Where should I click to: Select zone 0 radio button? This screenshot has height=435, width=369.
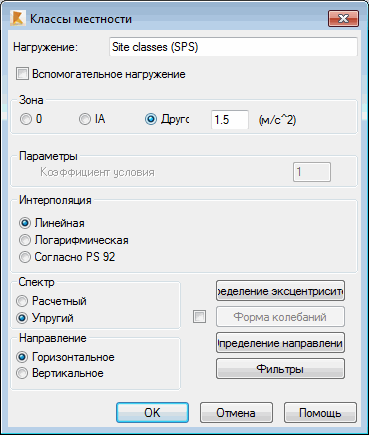(26, 119)
